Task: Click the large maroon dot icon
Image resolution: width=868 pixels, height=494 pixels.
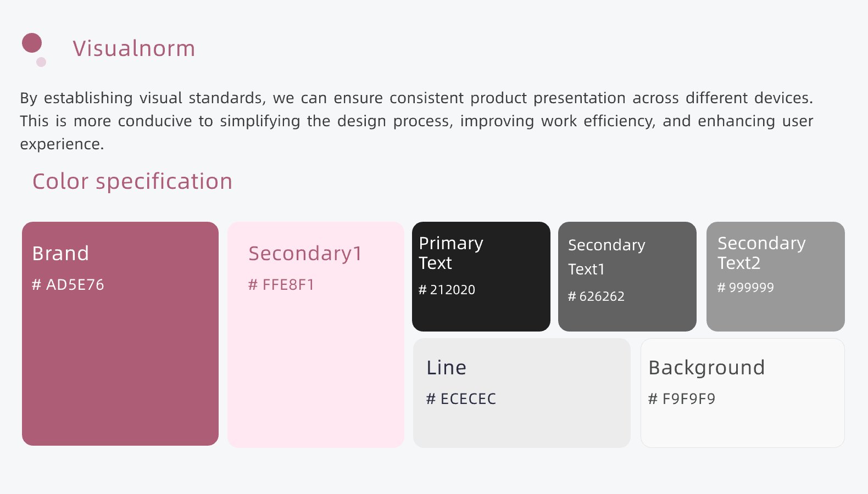Action: click(32, 43)
